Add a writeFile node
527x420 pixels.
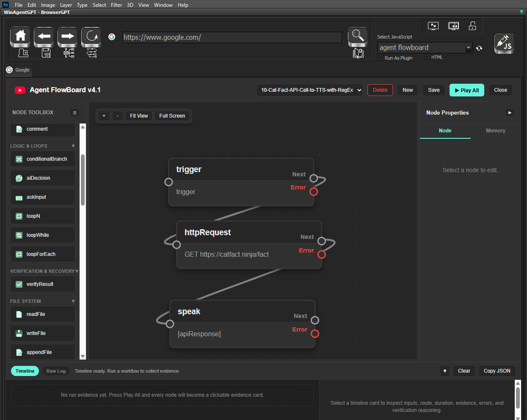pos(43,333)
